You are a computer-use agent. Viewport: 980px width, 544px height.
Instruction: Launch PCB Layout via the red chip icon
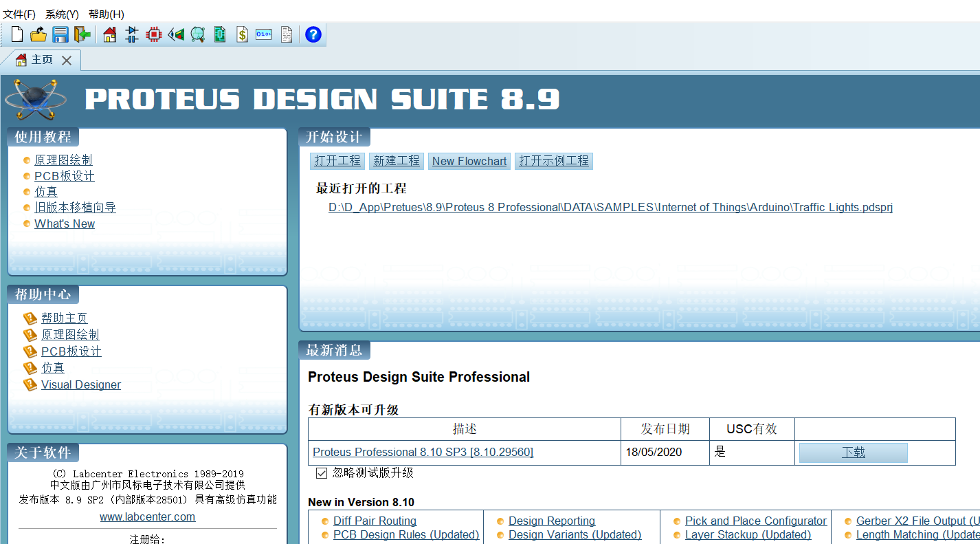[x=154, y=34]
